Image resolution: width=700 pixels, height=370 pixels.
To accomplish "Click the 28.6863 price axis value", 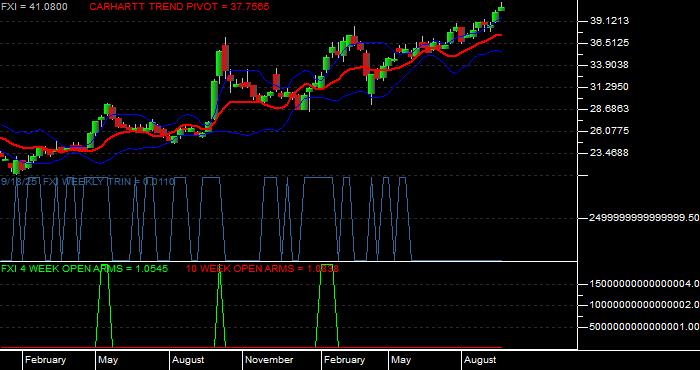I will [x=608, y=108].
